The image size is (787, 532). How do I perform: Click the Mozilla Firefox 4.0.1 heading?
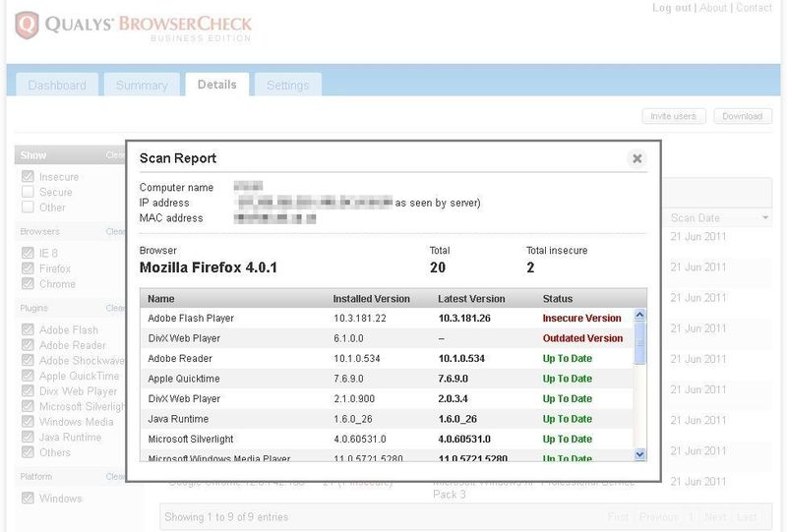point(209,267)
